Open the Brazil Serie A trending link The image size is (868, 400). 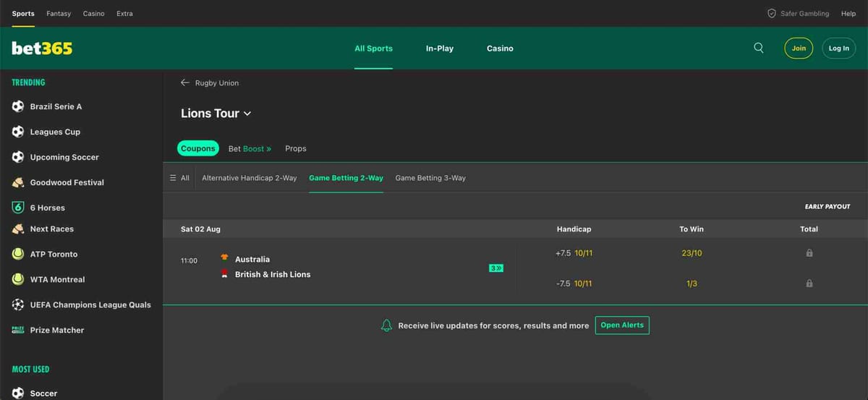pyautogui.click(x=56, y=106)
